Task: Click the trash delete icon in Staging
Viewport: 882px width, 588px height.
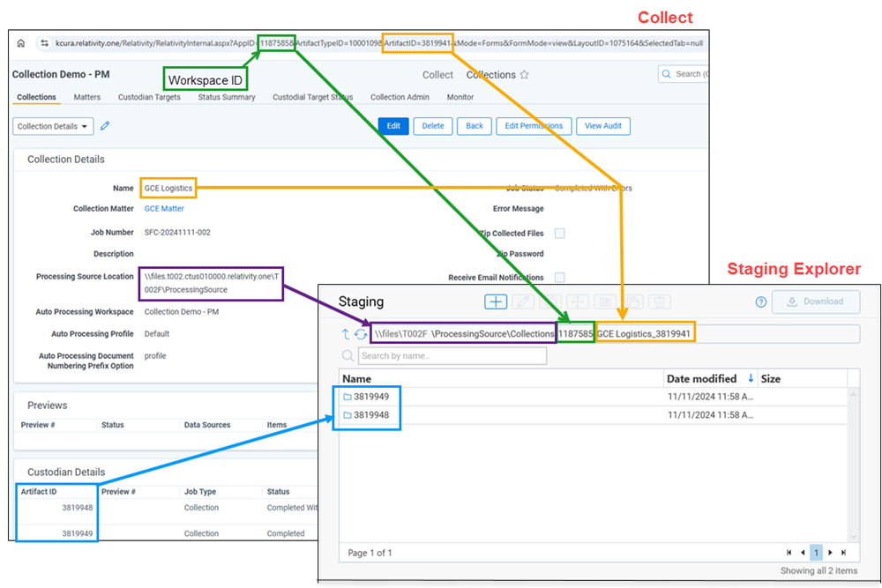Action: [x=660, y=301]
